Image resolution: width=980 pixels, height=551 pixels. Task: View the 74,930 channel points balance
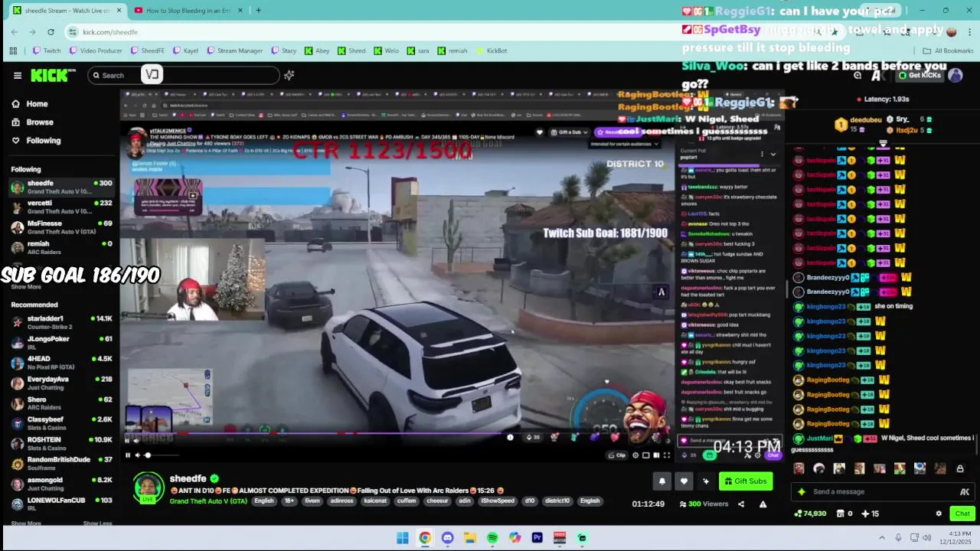(811, 514)
